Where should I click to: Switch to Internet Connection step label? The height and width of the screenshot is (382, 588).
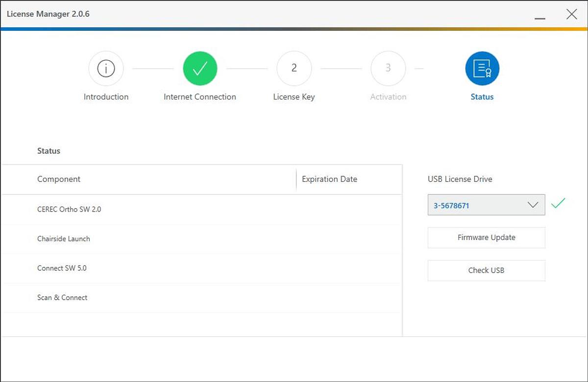click(200, 97)
